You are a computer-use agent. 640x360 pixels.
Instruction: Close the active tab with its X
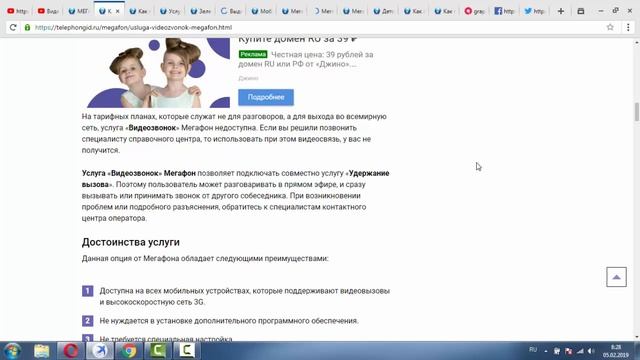118,11
